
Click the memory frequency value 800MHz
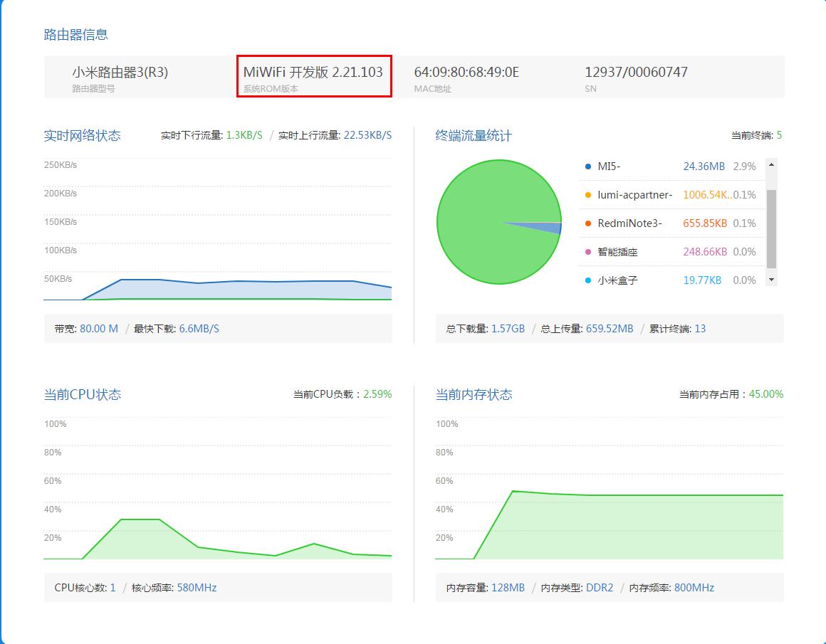pyautogui.click(x=694, y=588)
